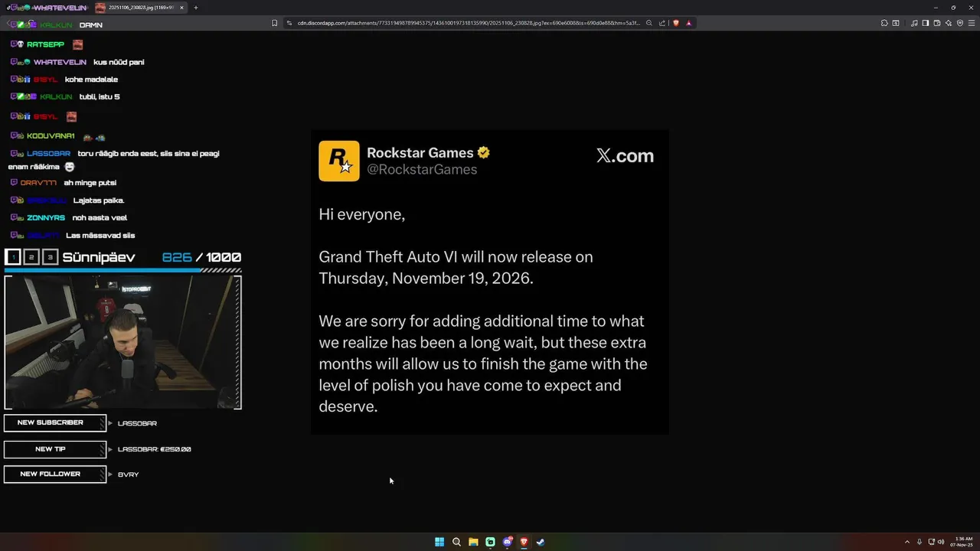980x551 pixels.
Task: Open Brave Shields lion icon
Action: coord(676,23)
